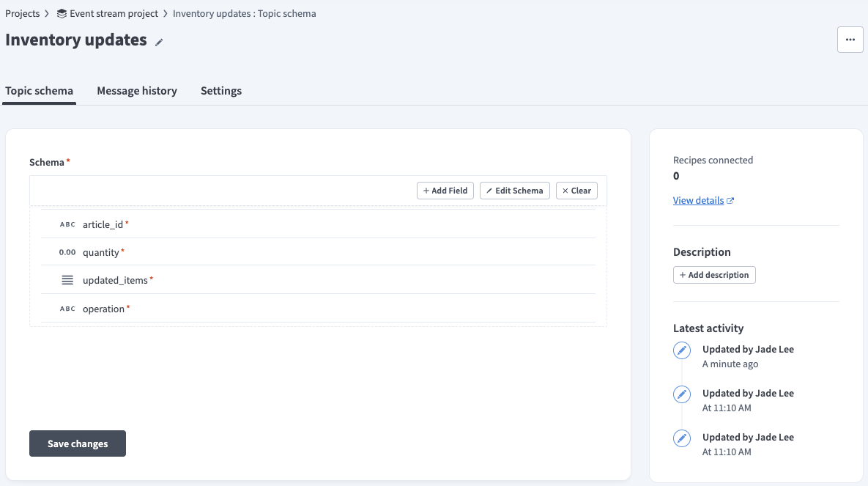Select the quantity schema field

click(319, 251)
